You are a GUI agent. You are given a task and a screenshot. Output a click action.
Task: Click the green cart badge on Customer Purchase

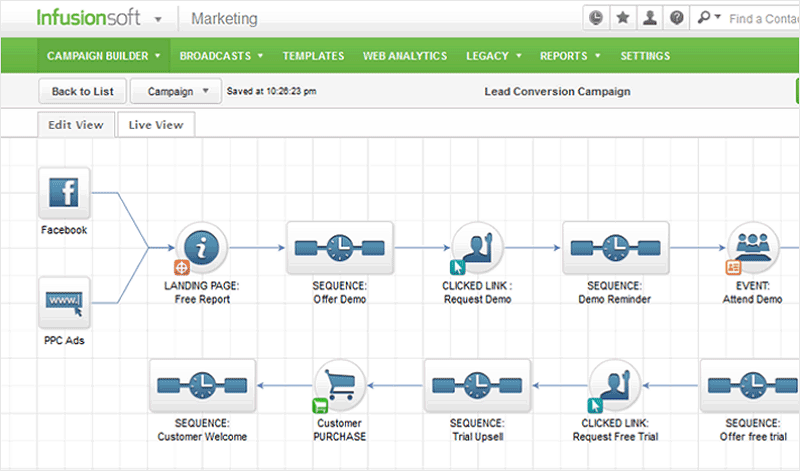click(x=320, y=406)
